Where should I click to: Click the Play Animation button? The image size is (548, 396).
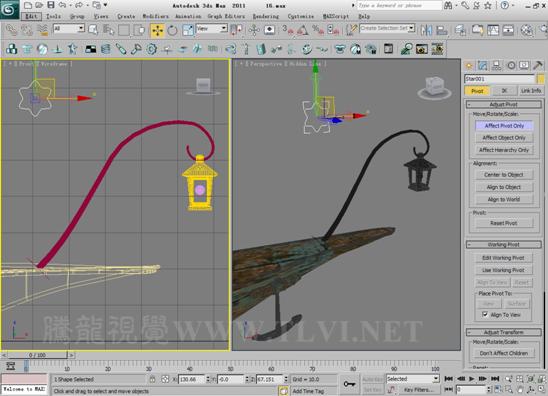(x=471, y=379)
